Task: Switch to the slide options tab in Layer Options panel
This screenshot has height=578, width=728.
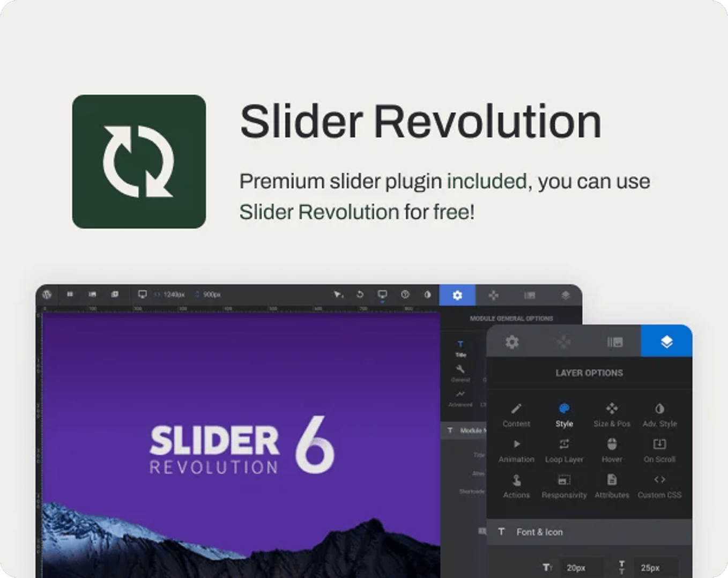Action: tap(615, 342)
